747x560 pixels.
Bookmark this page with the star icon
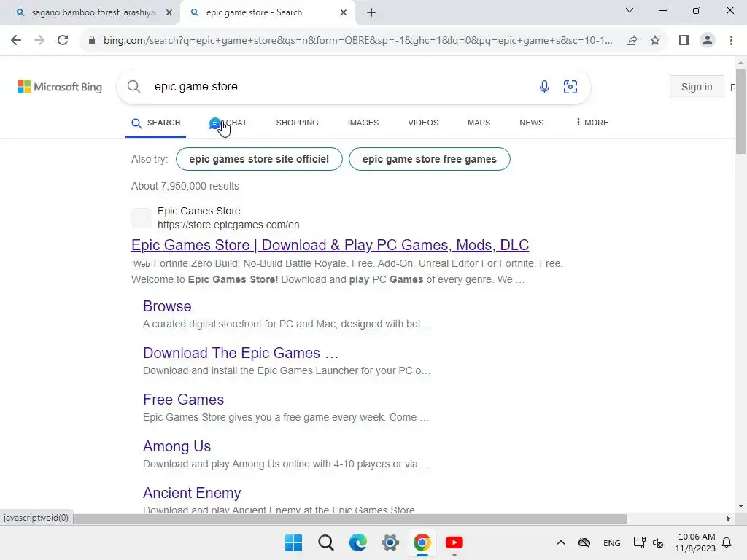(655, 41)
